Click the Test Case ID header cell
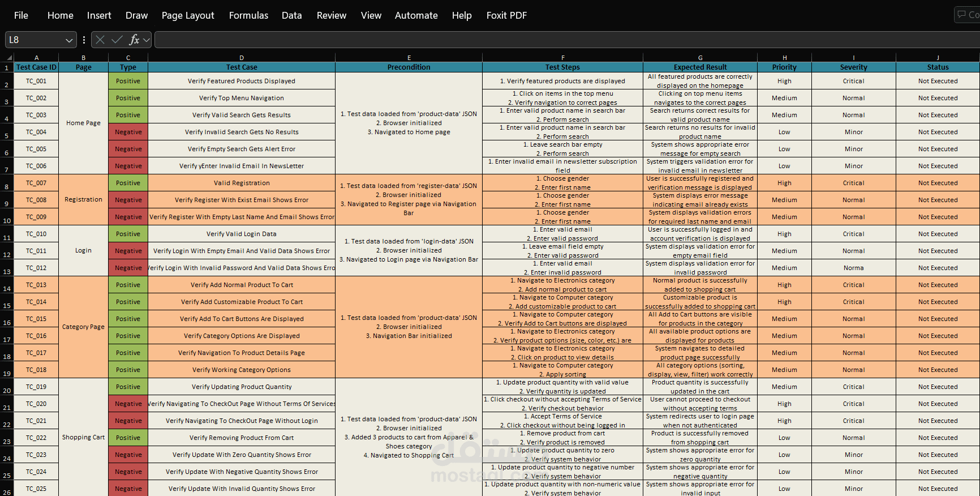 [36, 67]
